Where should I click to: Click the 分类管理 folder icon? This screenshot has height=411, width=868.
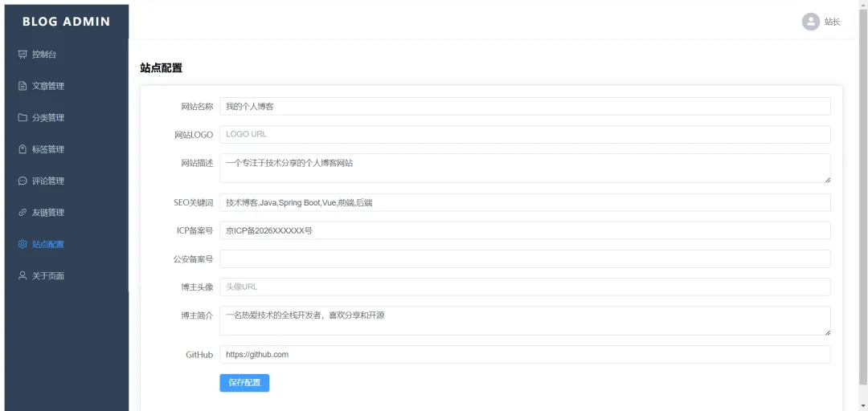pyautogui.click(x=23, y=117)
